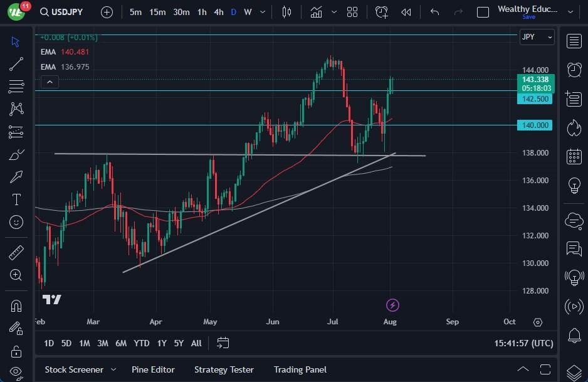Viewport: 588px width, 382px height.
Task: Open the Go to Date calendar
Action: click(223, 342)
